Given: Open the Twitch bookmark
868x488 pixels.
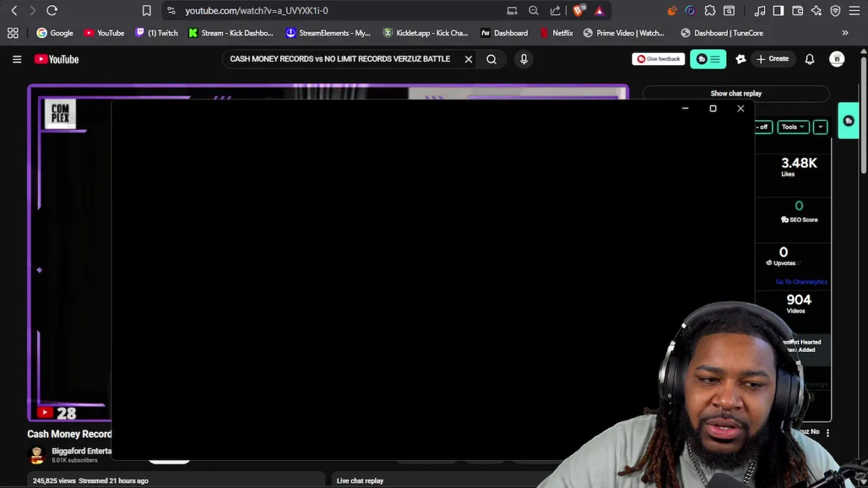Looking at the screenshot, I should 157,33.
